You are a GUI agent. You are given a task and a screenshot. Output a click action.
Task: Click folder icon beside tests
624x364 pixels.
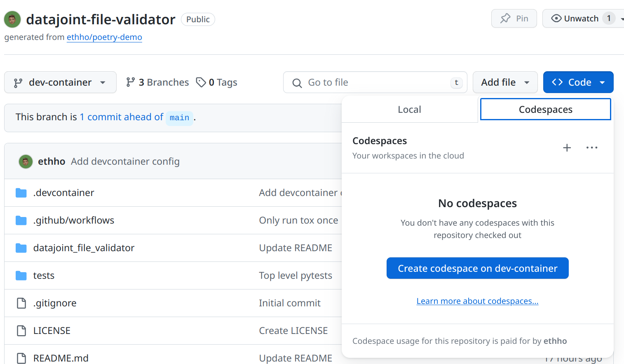21,275
